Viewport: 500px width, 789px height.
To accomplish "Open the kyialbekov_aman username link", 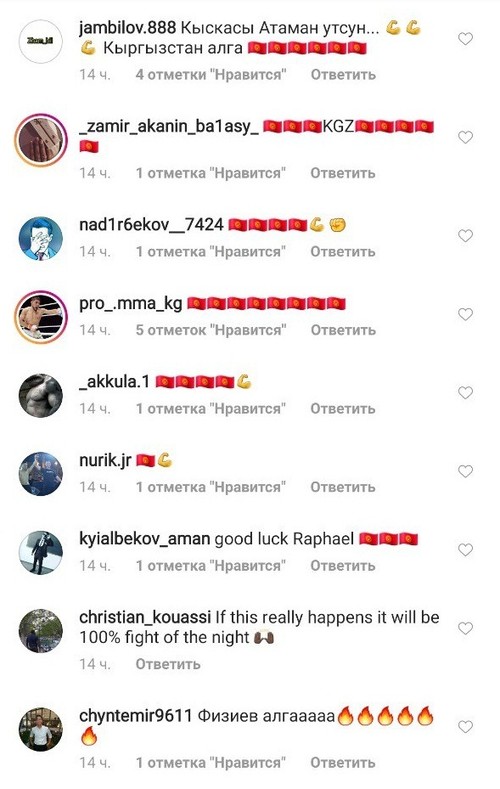I will click(x=144, y=539).
